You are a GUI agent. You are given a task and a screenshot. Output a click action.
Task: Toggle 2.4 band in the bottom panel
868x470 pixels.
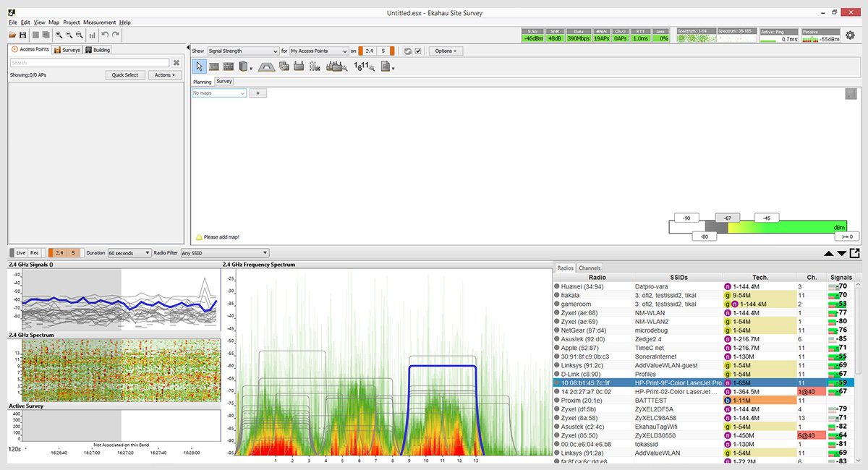[59, 253]
